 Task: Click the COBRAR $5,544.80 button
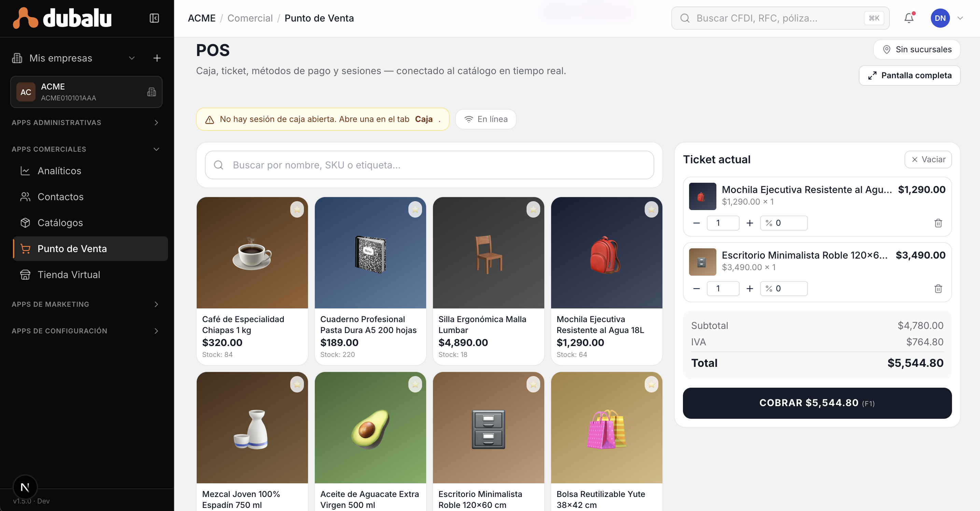817,403
